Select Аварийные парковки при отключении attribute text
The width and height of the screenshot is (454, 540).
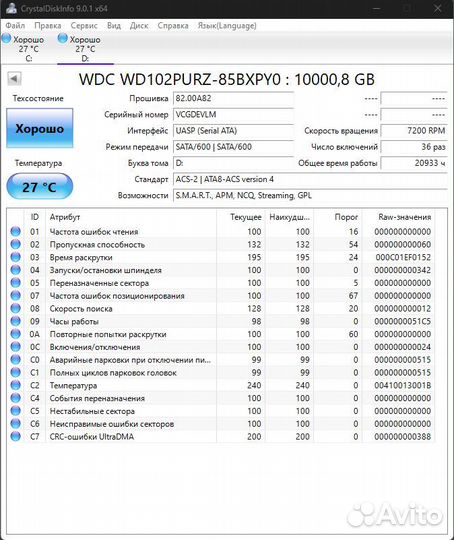coord(130,360)
